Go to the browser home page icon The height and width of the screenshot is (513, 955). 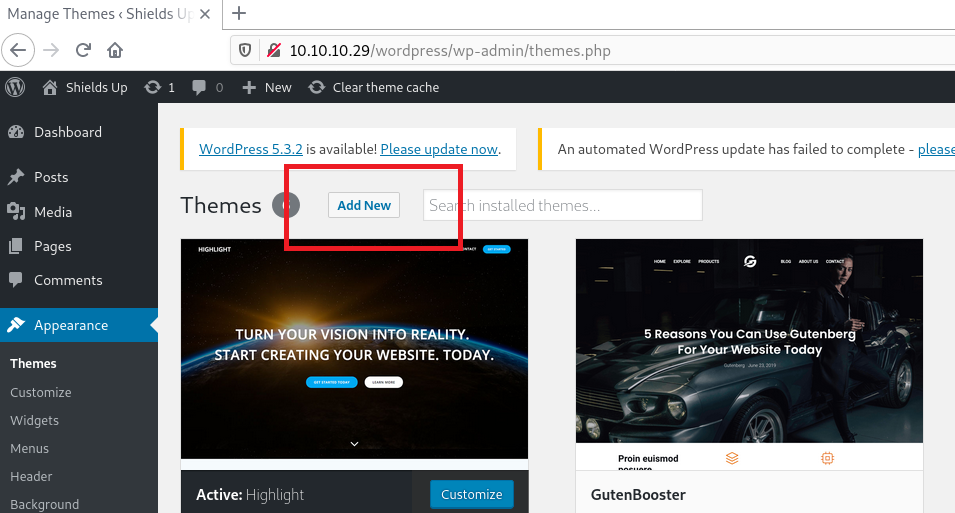[115, 50]
